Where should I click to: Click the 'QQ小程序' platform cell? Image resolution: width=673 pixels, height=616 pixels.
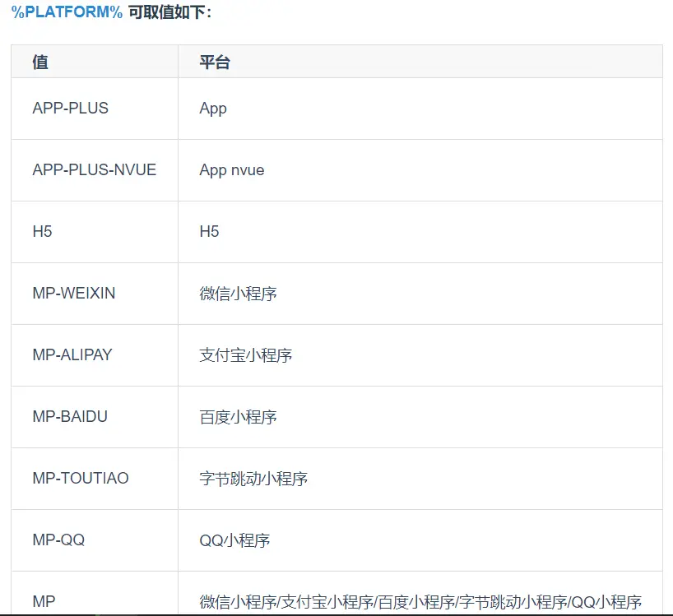420,540
